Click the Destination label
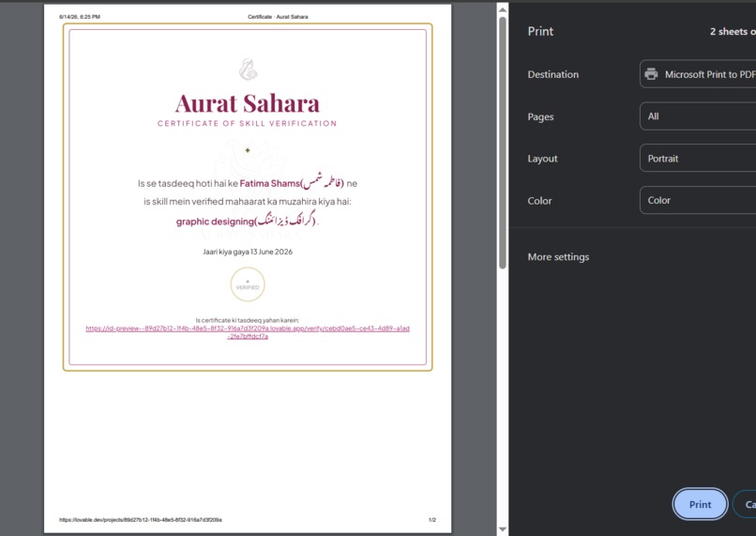 (x=553, y=74)
